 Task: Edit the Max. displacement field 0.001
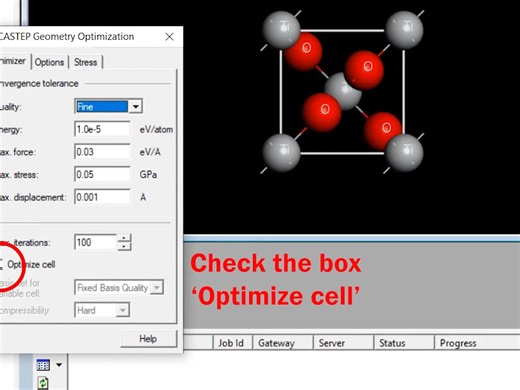102,197
